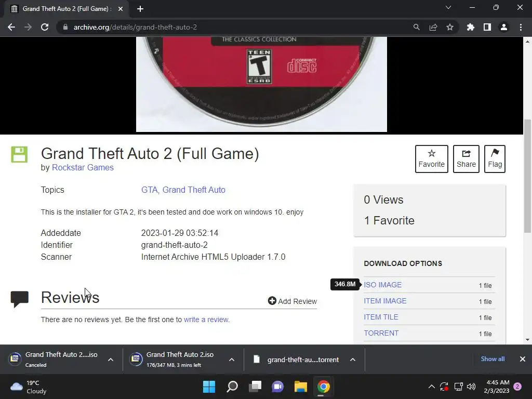532x399 pixels.
Task: Open a new browser tab
Action: [x=140, y=9]
